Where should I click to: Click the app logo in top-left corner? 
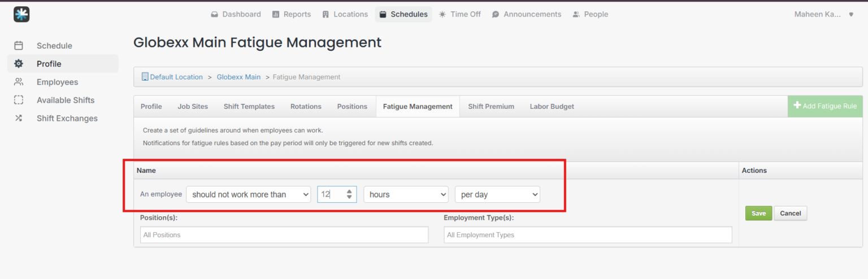point(21,15)
